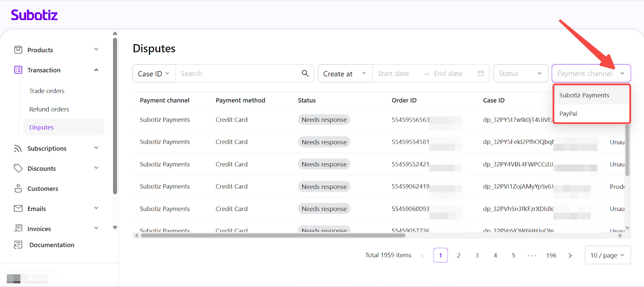Open the 10 / page size selector
The image size is (644, 287).
(607, 255)
